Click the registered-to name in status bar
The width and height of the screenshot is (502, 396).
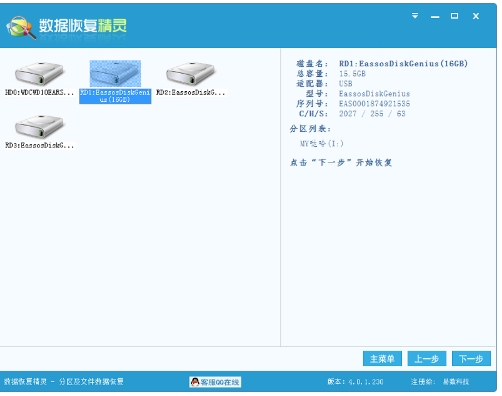pos(456,382)
